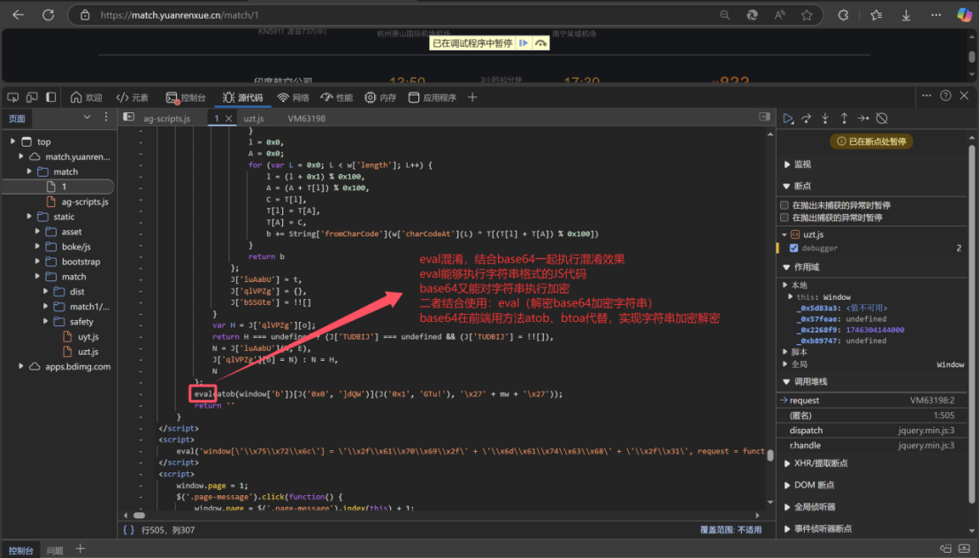The image size is (980, 558).
Task: Open DevTools more options ellipsis
Action: click(926, 96)
